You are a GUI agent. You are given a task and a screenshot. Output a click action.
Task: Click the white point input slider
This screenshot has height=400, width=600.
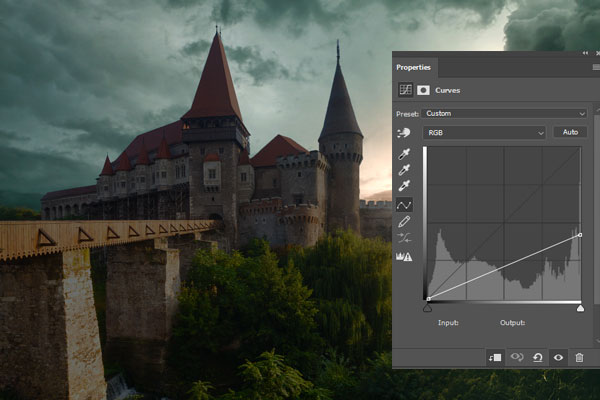click(580, 308)
